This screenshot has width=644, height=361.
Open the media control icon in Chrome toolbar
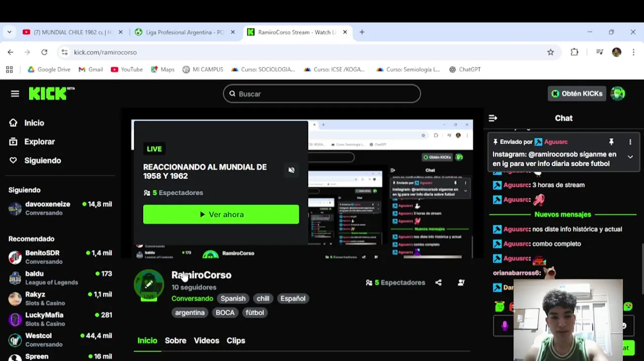tap(599, 52)
